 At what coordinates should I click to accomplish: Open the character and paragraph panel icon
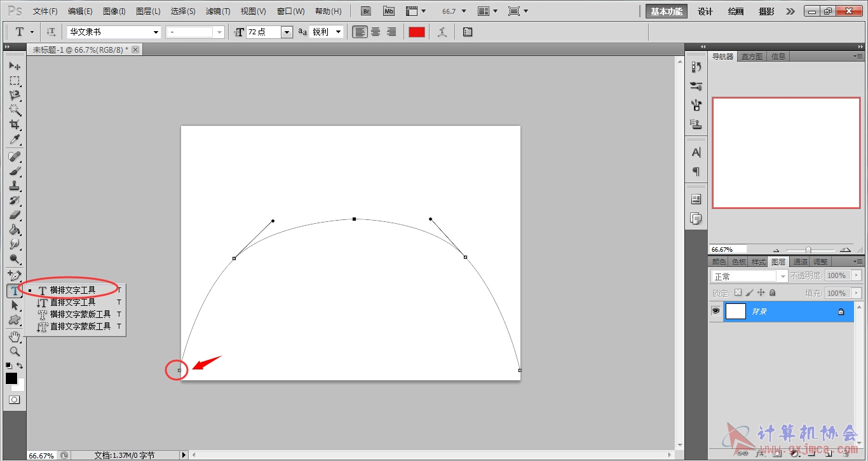(x=468, y=32)
